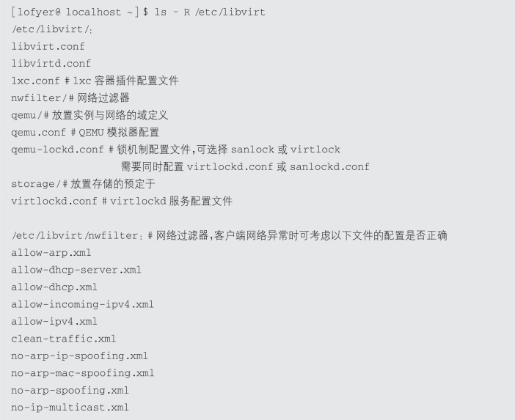Click the ls -R /etc/libvirt command line
515x420 pixels.
[137, 12]
